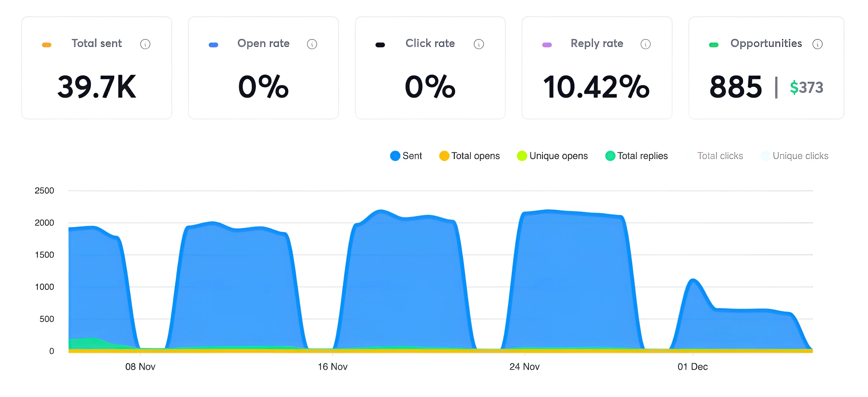Select the 10.42% reply rate card
868x397 pixels.
(x=596, y=87)
